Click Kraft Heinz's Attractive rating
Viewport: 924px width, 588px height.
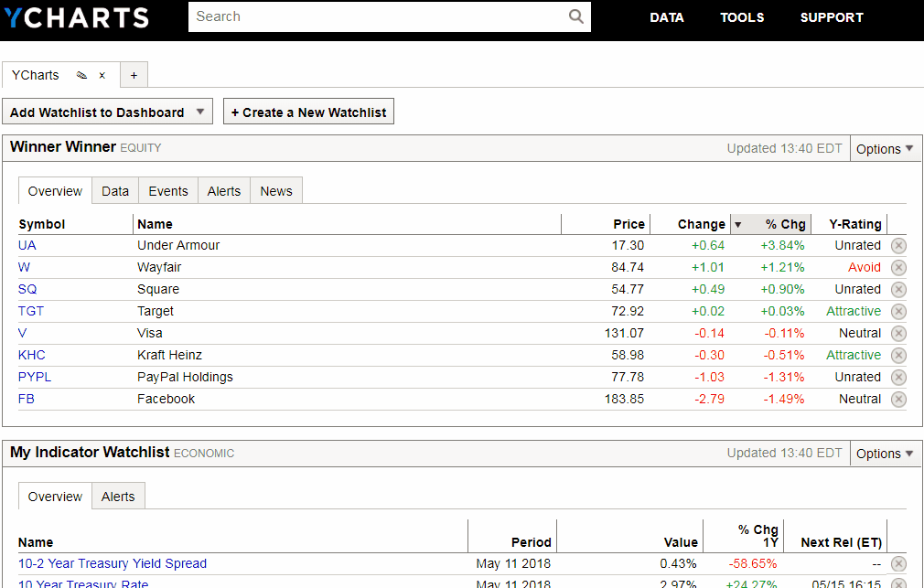[x=854, y=356]
